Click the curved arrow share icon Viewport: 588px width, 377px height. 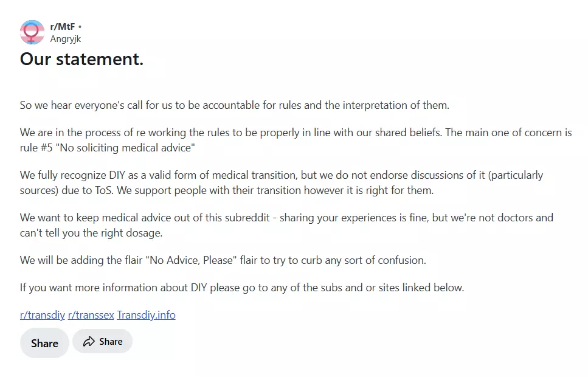click(x=89, y=341)
